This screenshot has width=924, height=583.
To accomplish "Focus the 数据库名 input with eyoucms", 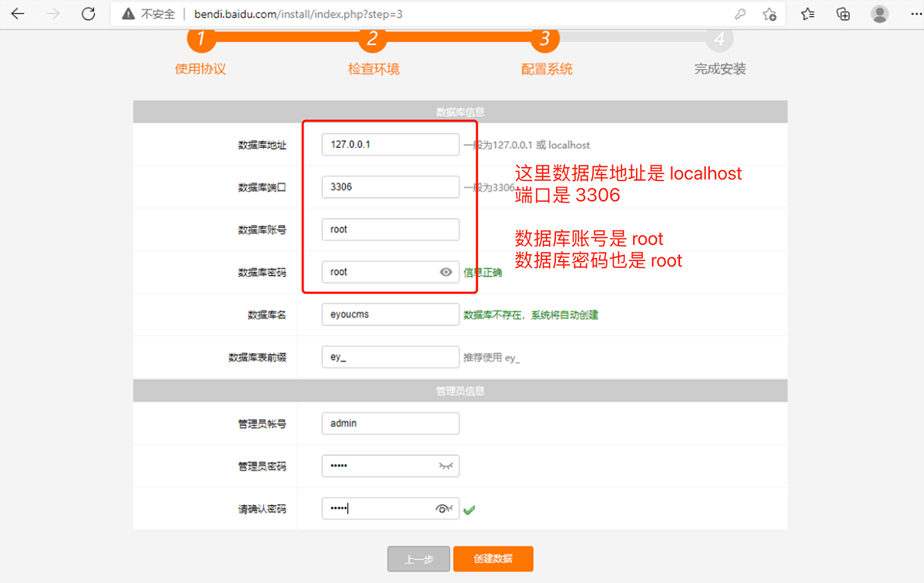I will click(390, 314).
